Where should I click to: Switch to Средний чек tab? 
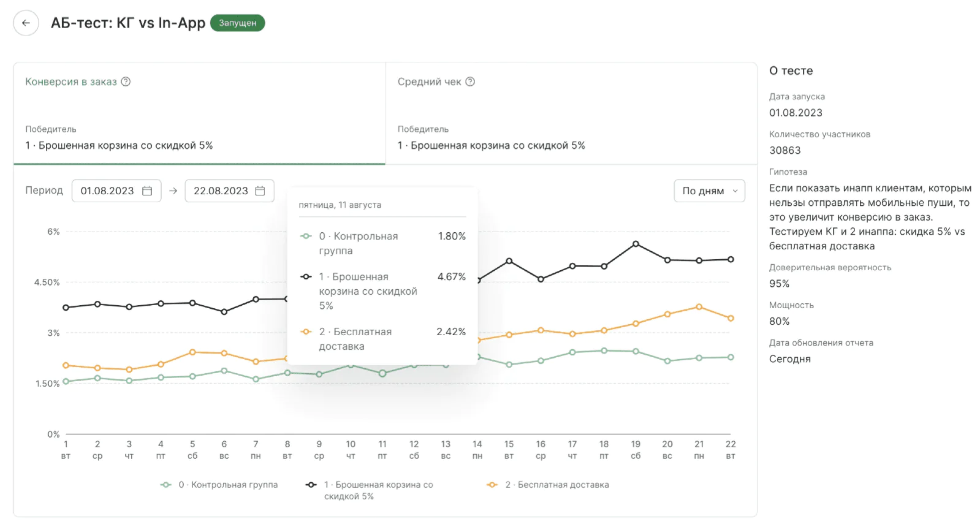[571, 113]
